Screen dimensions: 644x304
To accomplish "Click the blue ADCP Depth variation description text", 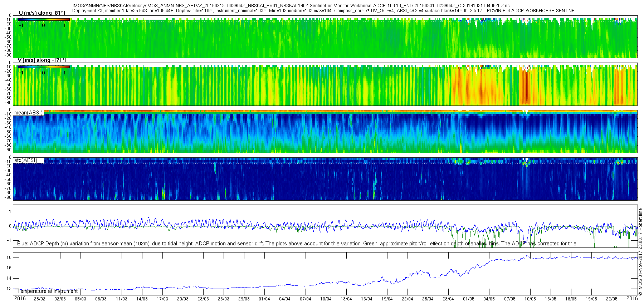I will (x=297, y=244).
